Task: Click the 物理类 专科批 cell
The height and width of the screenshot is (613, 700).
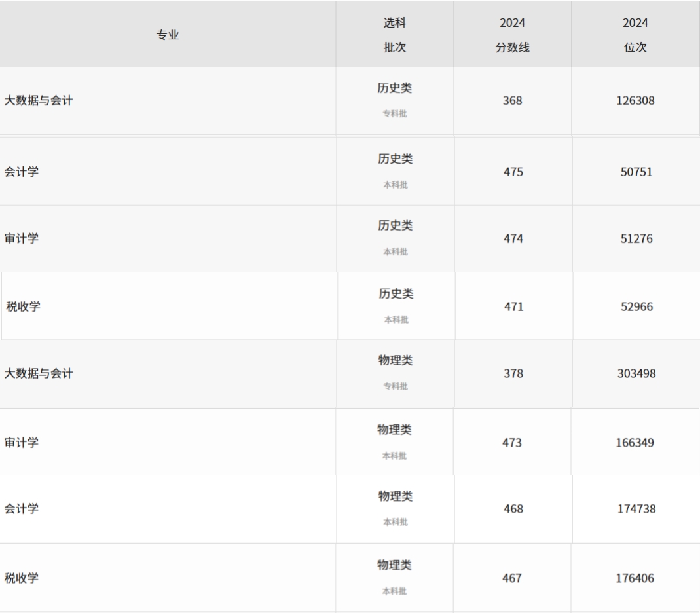Action: pos(396,373)
